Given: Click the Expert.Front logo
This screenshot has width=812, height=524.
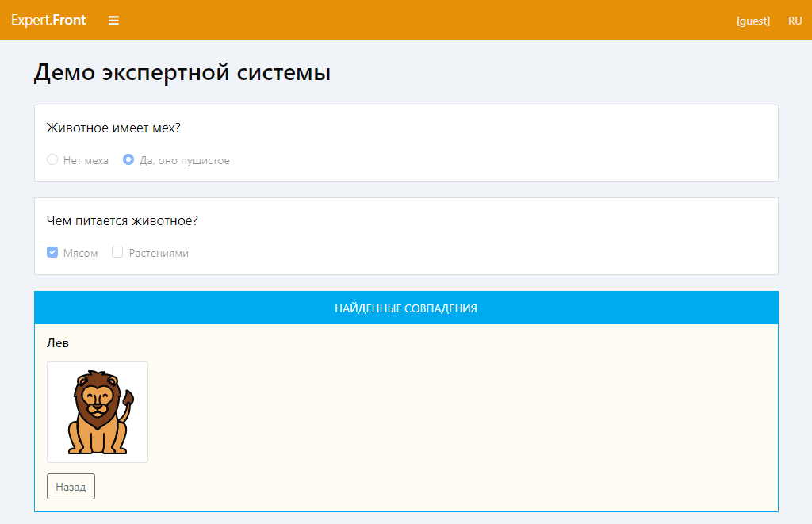Looking at the screenshot, I should [x=48, y=20].
